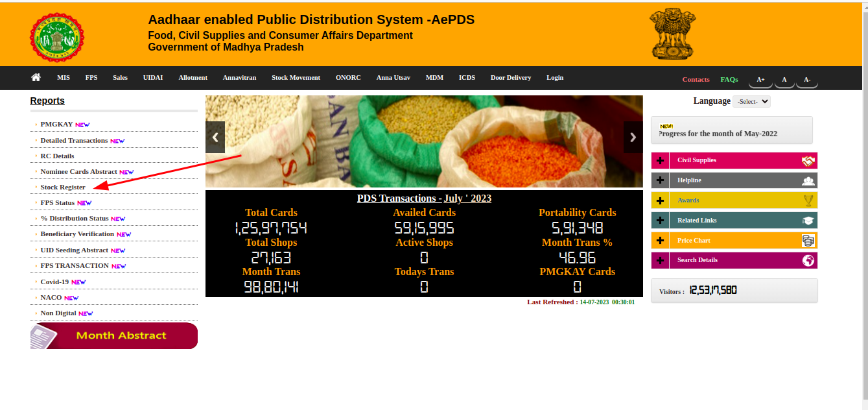
Task: Click the A- font size decrease control
Action: click(806, 79)
